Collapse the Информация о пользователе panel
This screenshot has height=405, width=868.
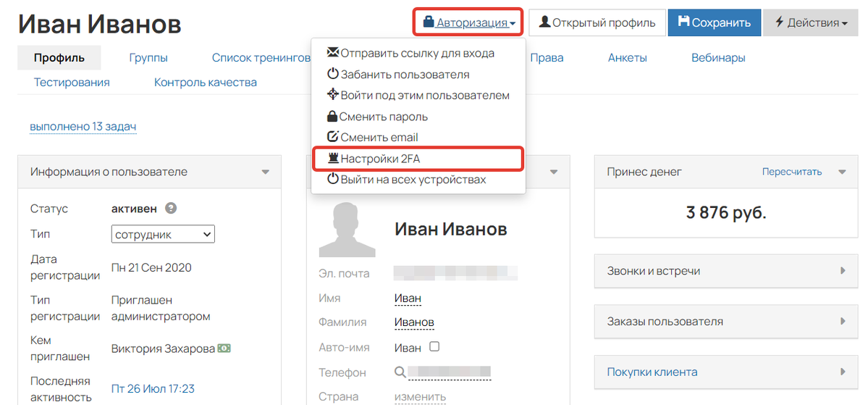(266, 172)
